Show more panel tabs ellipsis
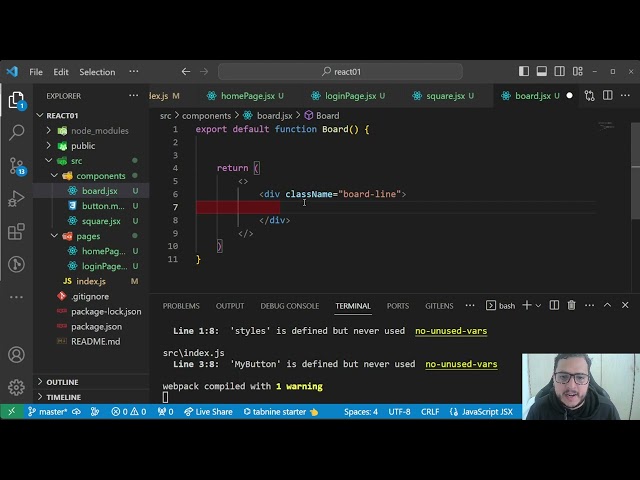This screenshot has height=480, width=640. 470,305
